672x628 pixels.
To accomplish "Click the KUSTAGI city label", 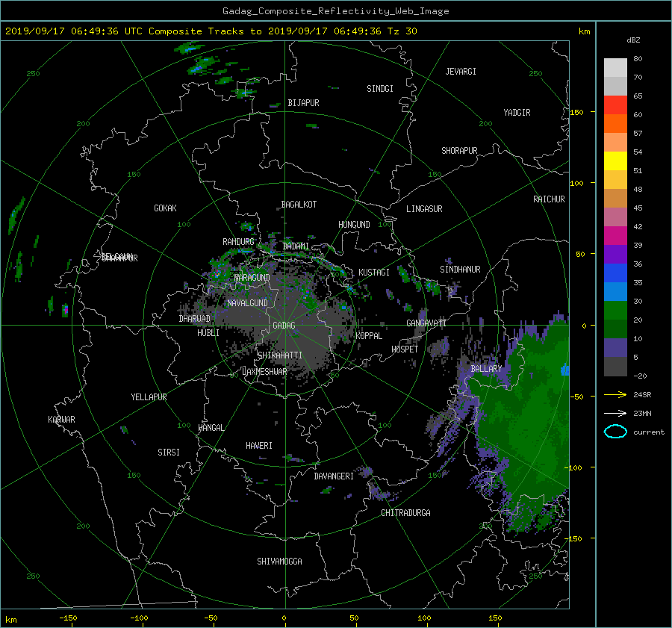I will (374, 273).
